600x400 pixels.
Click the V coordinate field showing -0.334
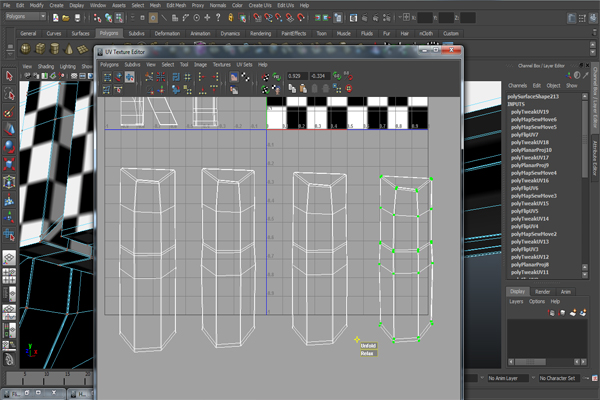click(320, 76)
